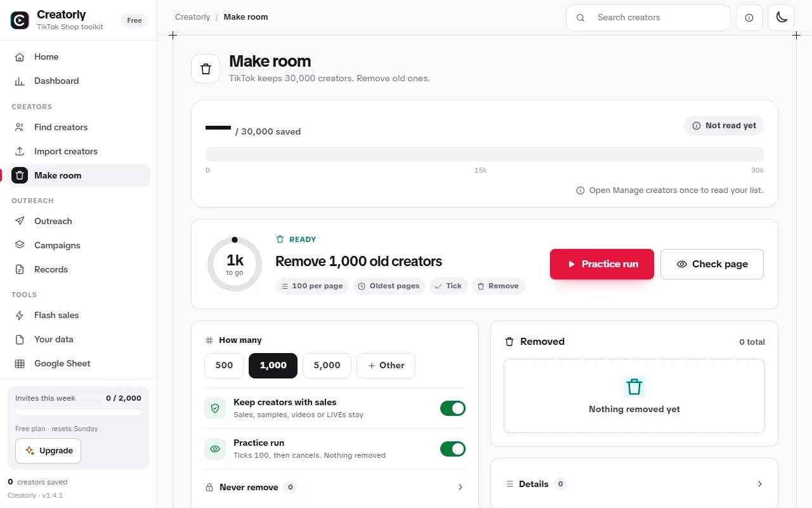Click the teal trash icon in Removed panel
This screenshot has width=812, height=508.
(x=634, y=387)
